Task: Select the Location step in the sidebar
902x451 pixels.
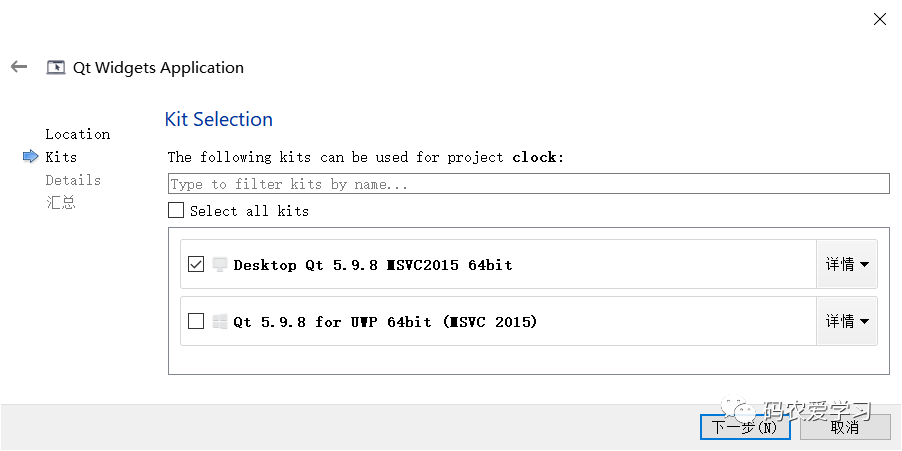Action: point(78,134)
